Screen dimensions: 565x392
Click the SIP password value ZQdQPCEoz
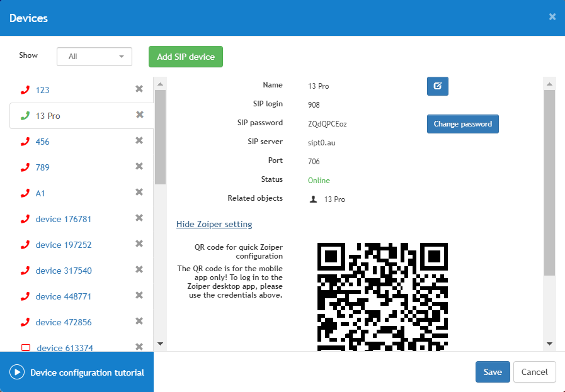(327, 124)
